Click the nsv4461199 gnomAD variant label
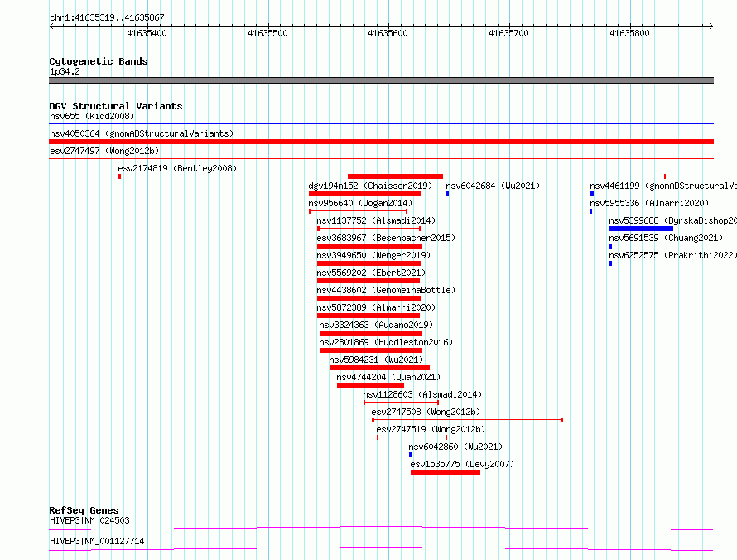Screen dimensions: 737x560 tap(663, 186)
